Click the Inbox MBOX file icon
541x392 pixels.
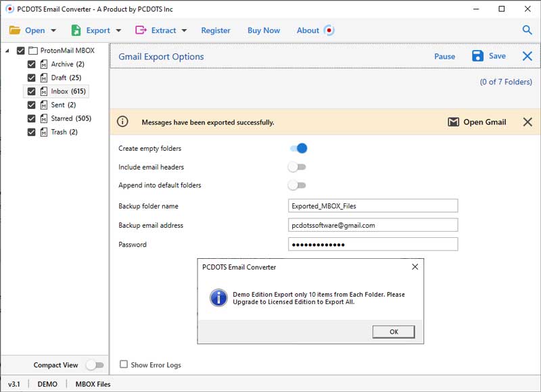44,91
